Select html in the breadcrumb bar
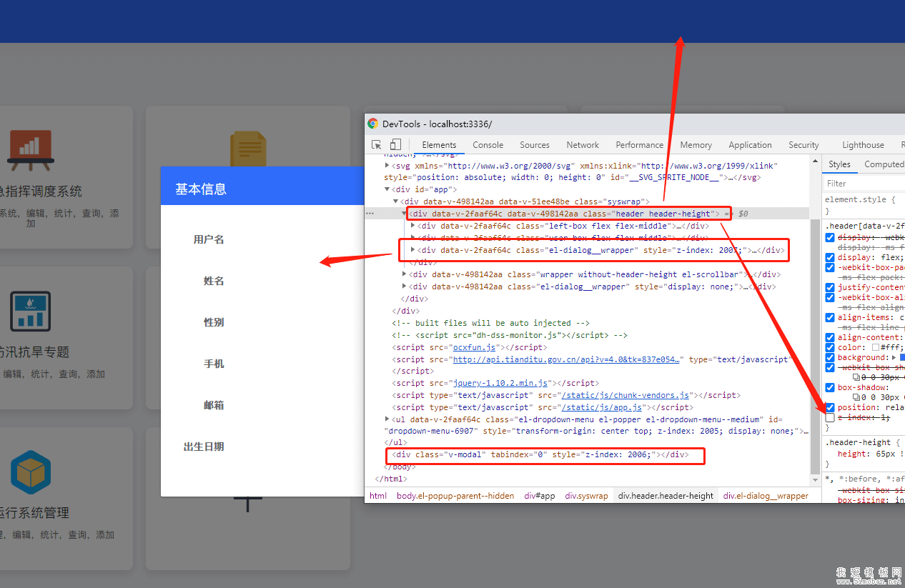The width and height of the screenshot is (905, 588). click(x=378, y=495)
